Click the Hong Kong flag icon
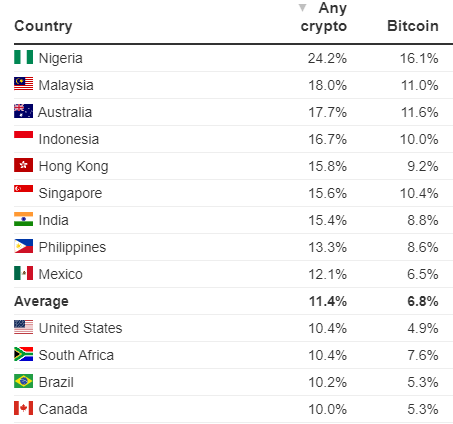This screenshot has height=424, width=453. (23, 165)
